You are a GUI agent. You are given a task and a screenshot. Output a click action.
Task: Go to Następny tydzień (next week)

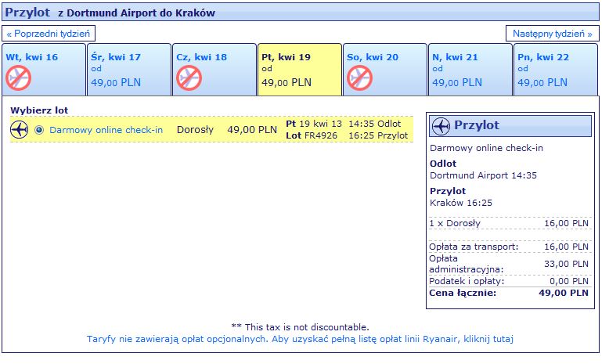point(553,34)
